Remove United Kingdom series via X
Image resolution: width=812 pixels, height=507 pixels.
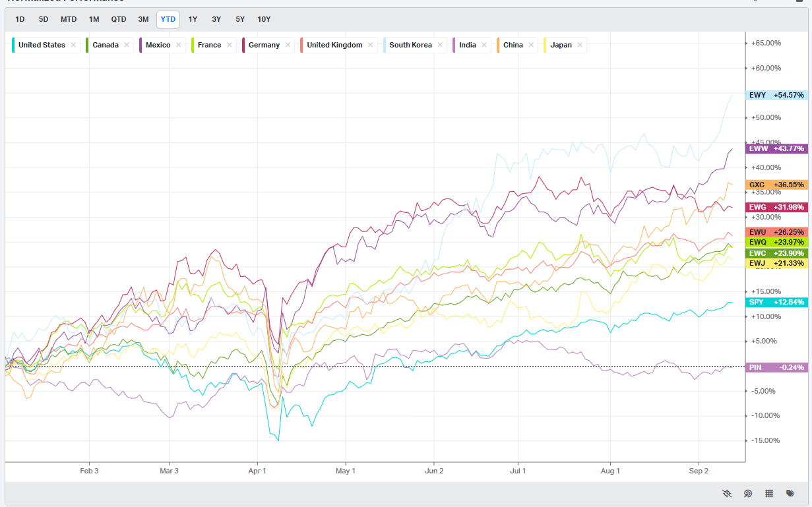[x=370, y=45]
